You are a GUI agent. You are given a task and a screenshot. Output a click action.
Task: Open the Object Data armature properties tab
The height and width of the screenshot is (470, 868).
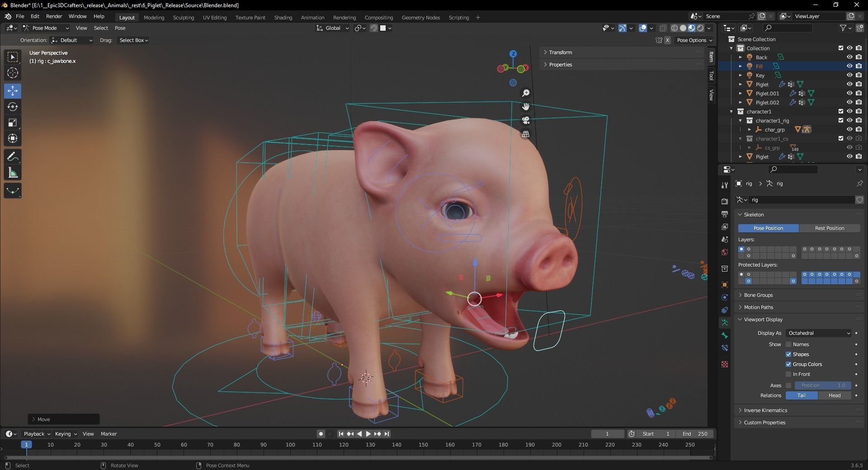(725, 323)
